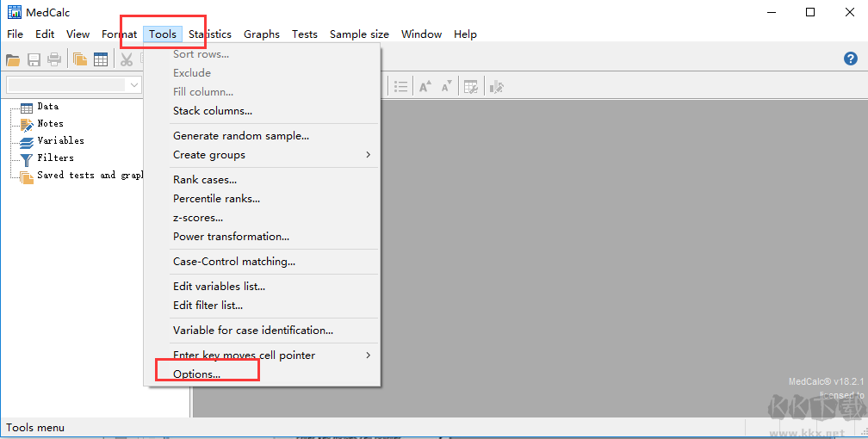Select Filters in the contents tree

pyautogui.click(x=55, y=158)
